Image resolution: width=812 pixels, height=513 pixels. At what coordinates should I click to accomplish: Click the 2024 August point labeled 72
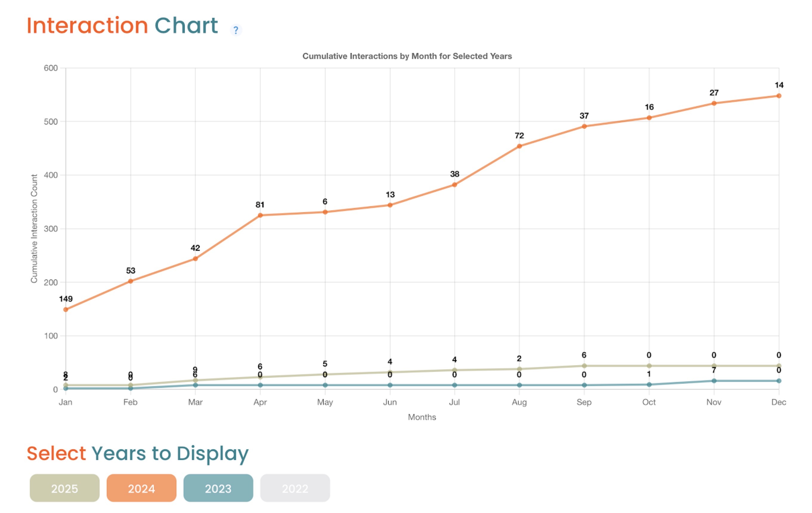pos(519,146)
